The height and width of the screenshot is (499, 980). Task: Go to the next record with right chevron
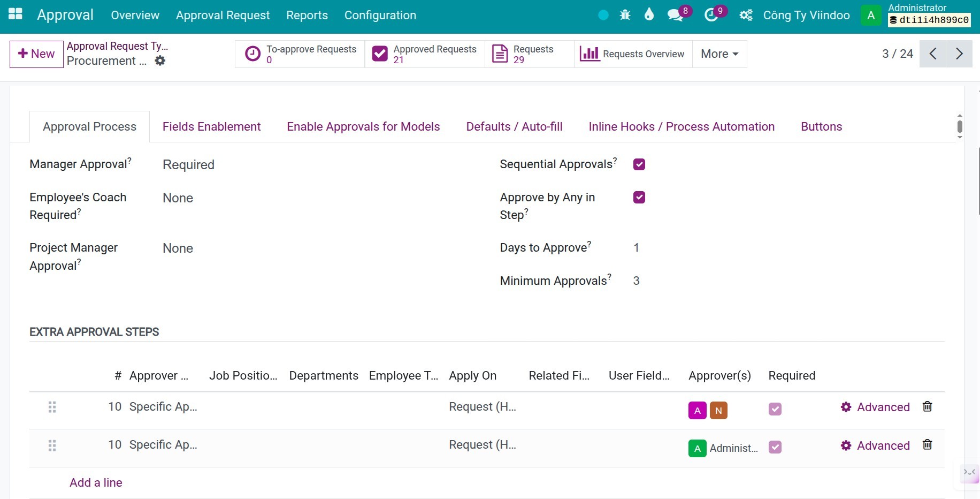tap(959, 54)
